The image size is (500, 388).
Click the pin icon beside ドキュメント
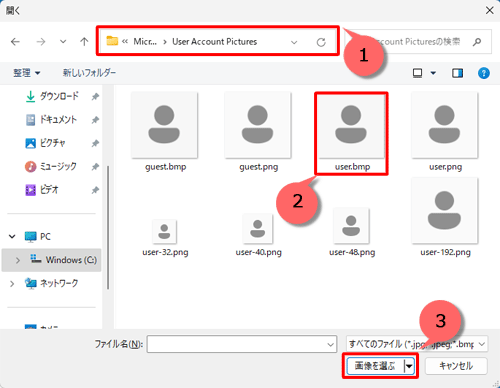pos(95,120)
